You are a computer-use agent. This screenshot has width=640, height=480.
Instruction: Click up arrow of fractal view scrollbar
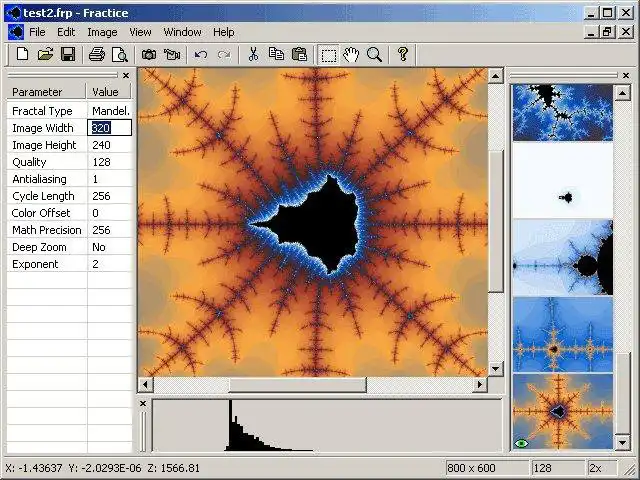point(496,76)
